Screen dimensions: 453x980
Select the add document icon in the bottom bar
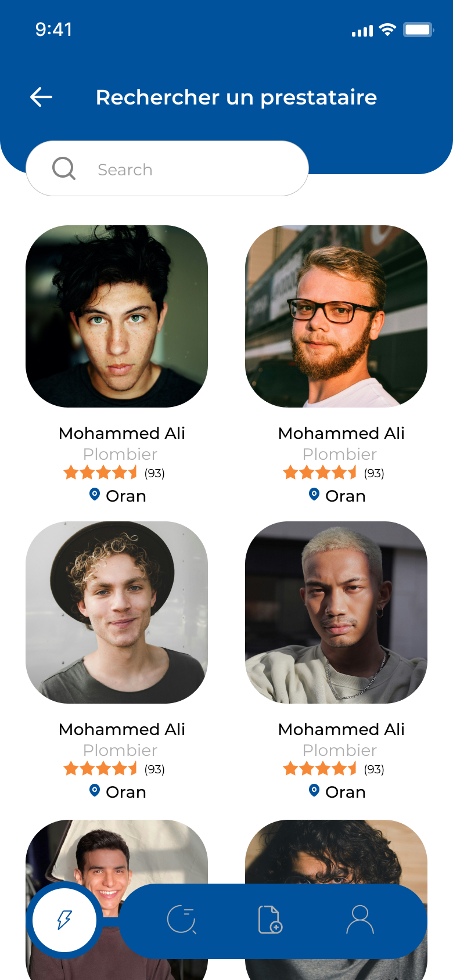(270, 920)
